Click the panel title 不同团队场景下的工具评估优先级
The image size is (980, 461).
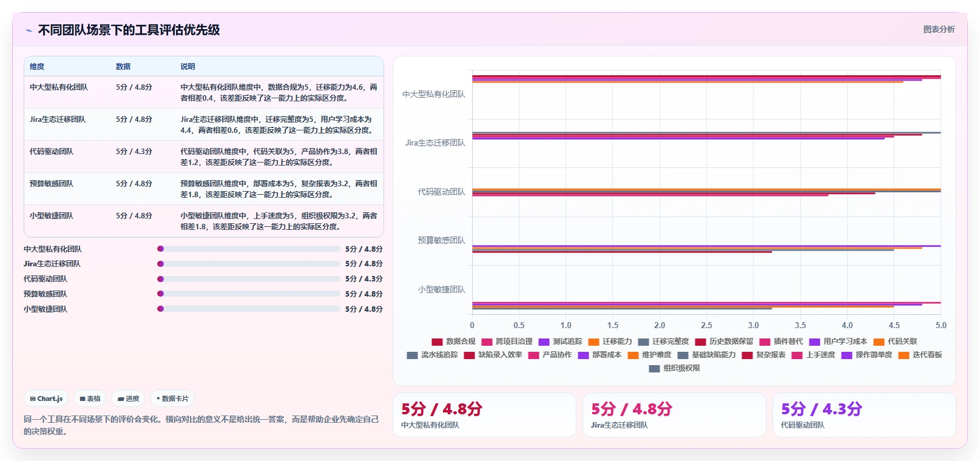tap(129, 30)
